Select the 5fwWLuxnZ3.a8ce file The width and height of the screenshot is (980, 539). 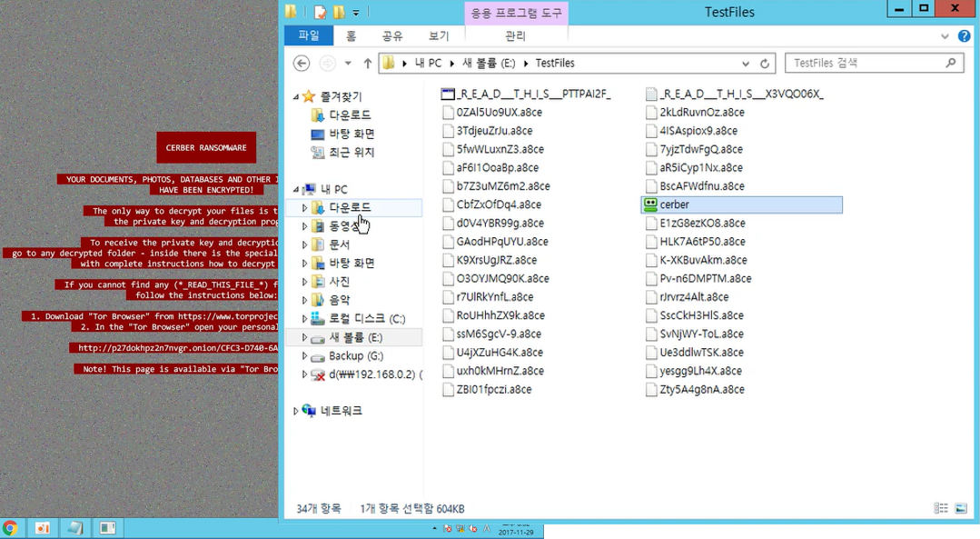click(x=493, y=149)
